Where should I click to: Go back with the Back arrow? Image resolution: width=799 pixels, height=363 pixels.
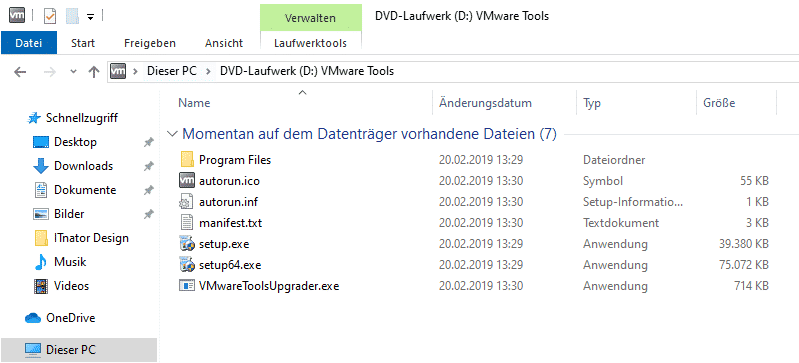coord(20,72)
